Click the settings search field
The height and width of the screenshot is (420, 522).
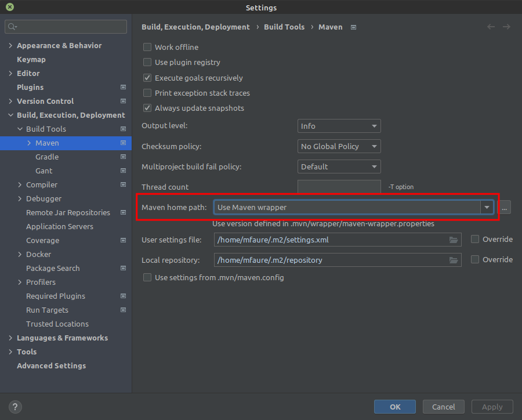pyautogui.click(x=66, y=27)
